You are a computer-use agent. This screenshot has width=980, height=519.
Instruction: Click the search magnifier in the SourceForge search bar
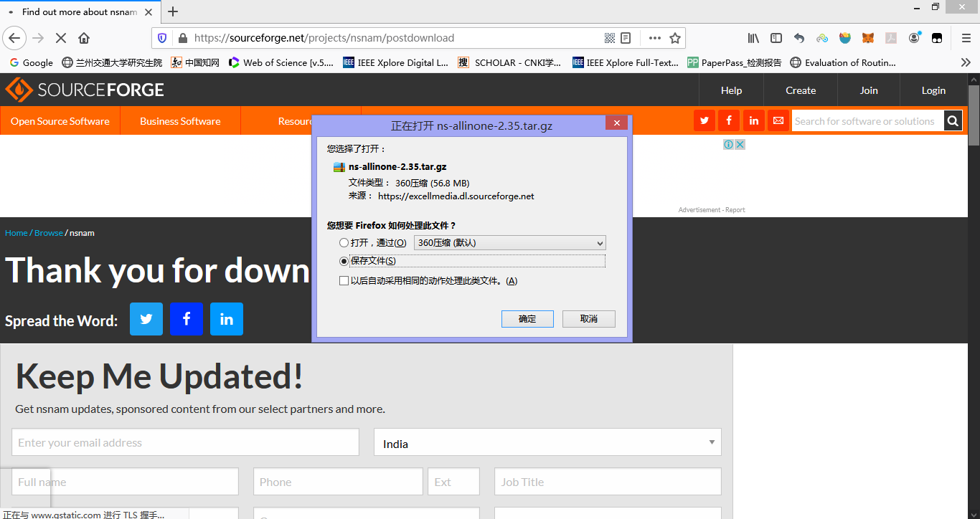coord(952,120)
